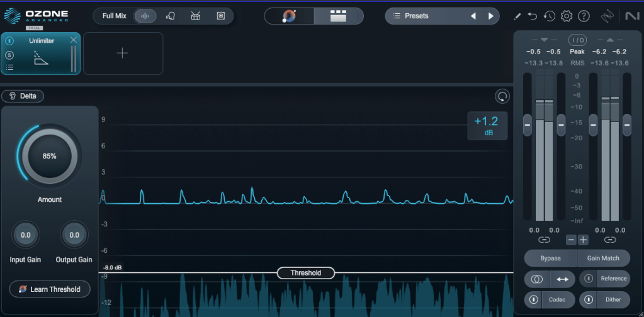The width and height of the screenshot is (644, 317).
Task: Open the undo history clock icon
Action: [x=550, y=16]
